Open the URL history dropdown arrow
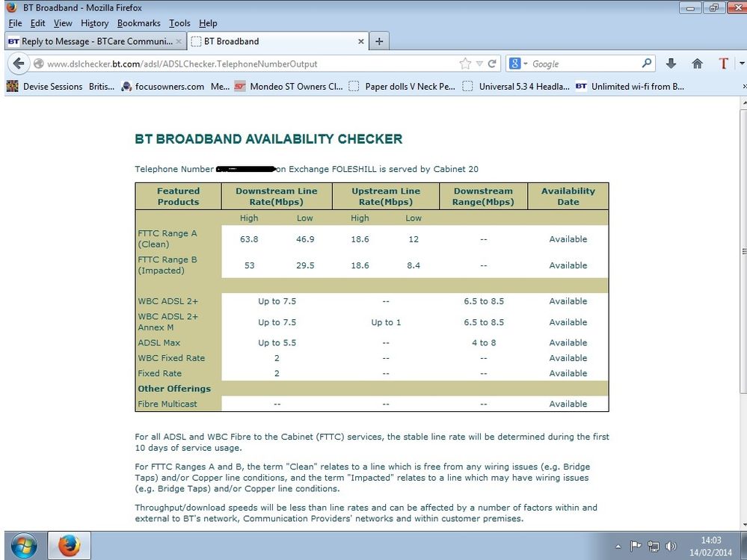The width and height of the screenshot is (747, 560). (480, 64)
